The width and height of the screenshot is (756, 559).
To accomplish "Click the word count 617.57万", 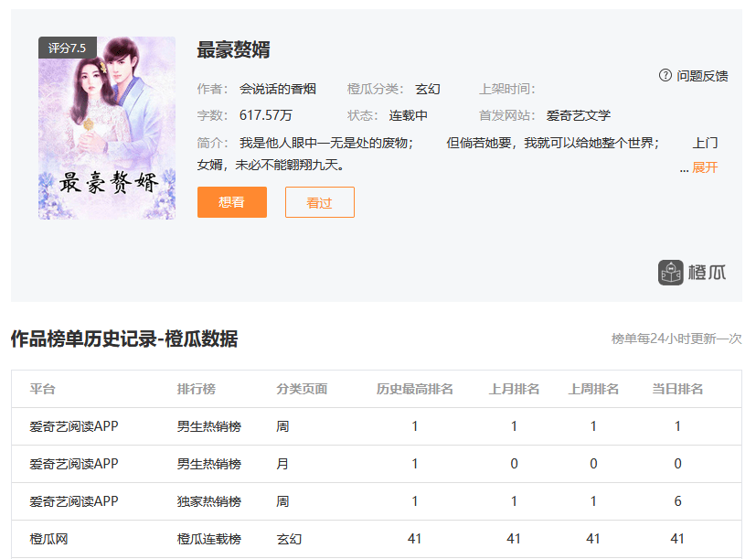I will click(x=266, y=115).
